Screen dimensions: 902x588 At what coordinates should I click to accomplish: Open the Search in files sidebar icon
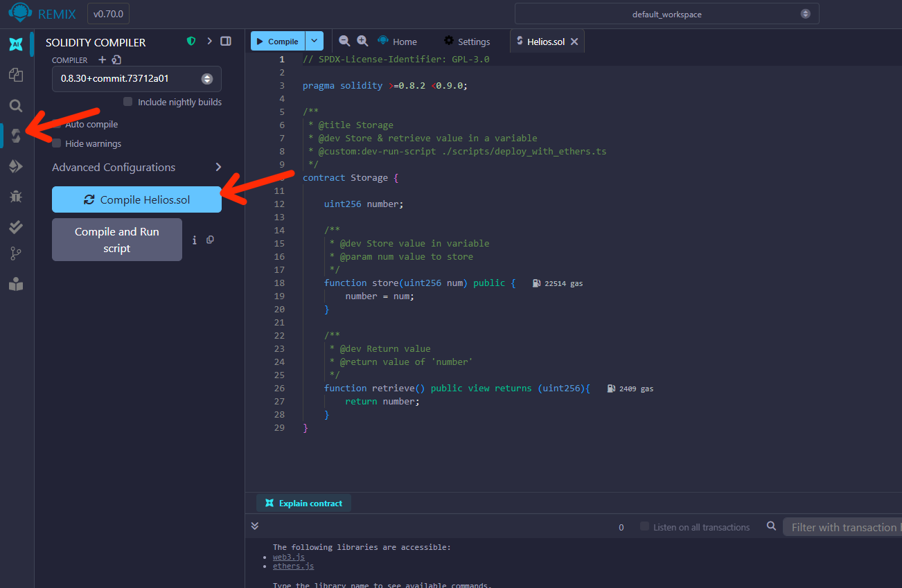pyautogui.click(x=15, y=105)
